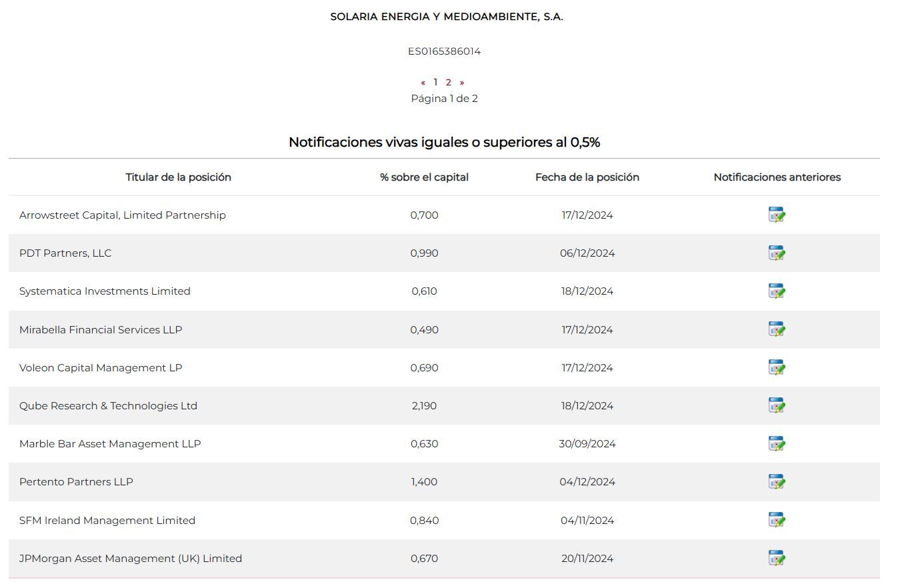Open Qube Research previous notifications icon

pyautogui.click(x=777, y=405)
